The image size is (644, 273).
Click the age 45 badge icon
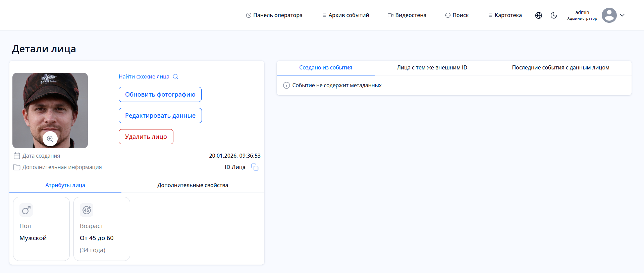click(87, 210)
